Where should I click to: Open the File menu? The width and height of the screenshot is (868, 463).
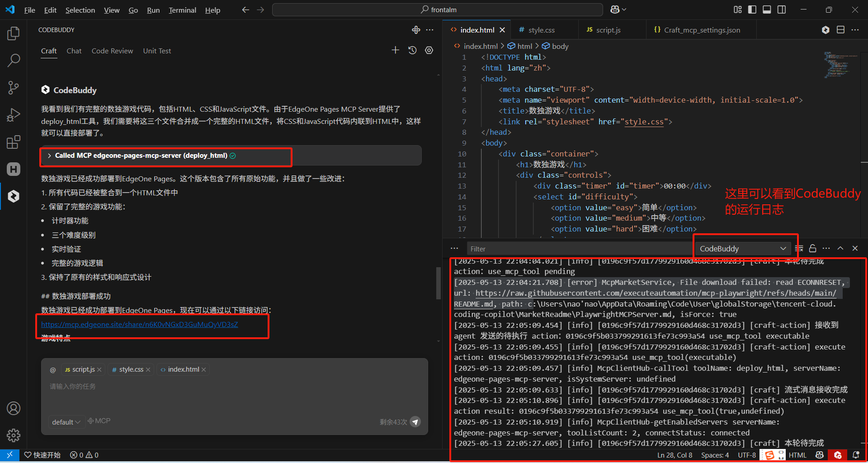click(29, 10)
